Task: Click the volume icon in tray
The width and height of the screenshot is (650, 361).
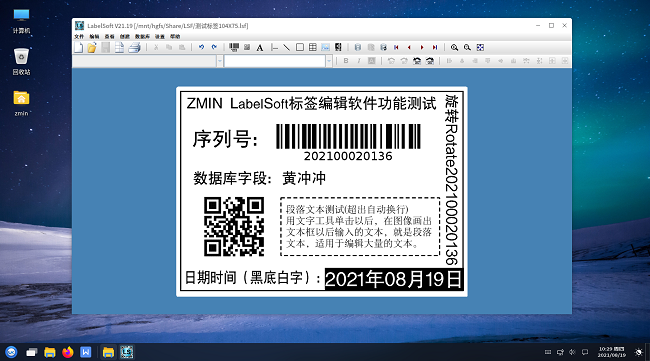Action: click(x=572, y=352)
